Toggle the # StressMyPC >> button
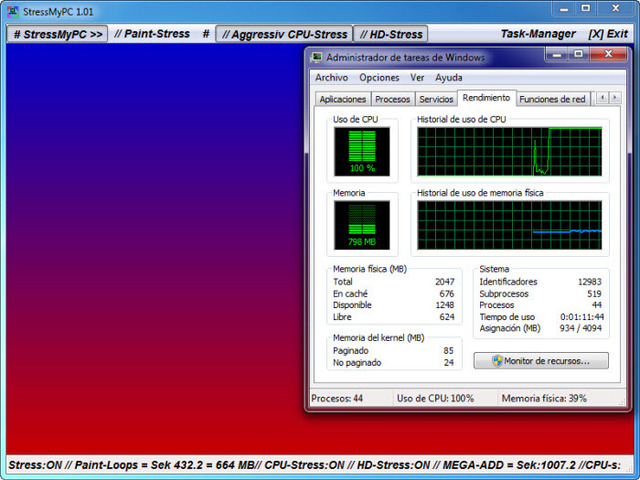 (58, 34)
